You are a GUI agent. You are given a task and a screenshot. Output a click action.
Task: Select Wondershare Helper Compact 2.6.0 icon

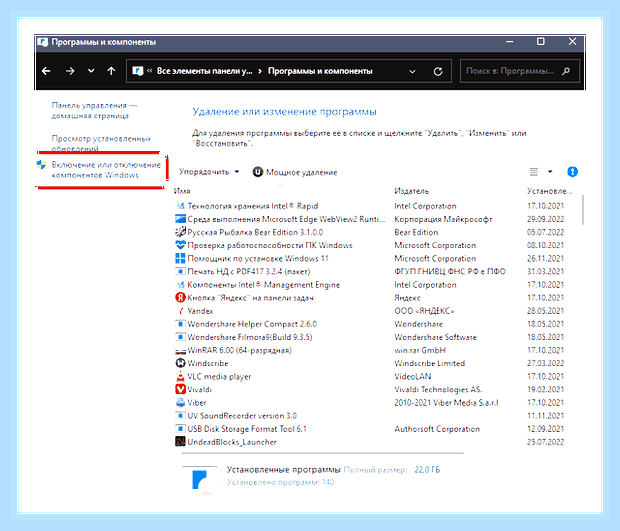pyautogui.click(x=180, y=324)
